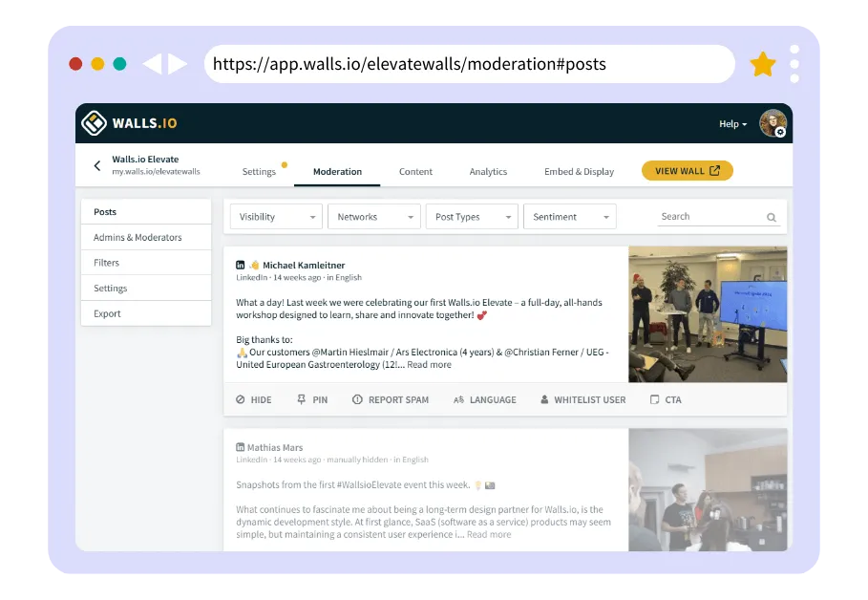Open the user avatar profile menu
Screen dimensions: 868x600
pos(773,123)
